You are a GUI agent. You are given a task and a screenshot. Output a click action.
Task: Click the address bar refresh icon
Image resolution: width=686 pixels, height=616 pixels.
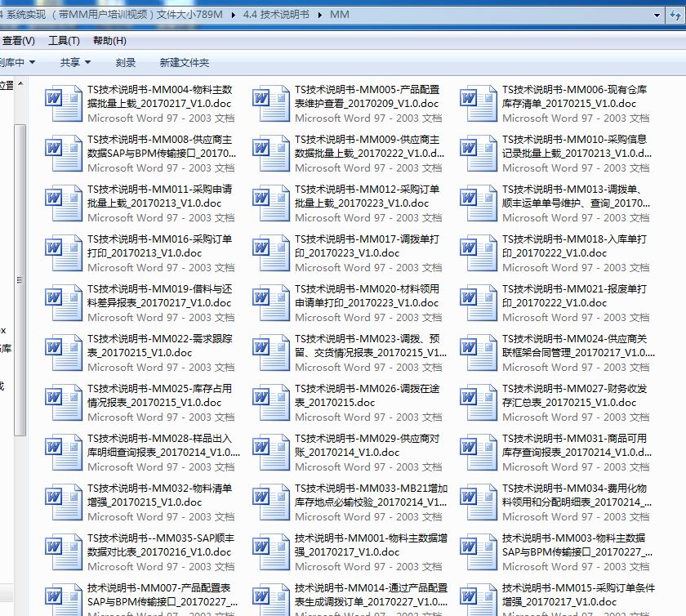click(x=676, y=16)
